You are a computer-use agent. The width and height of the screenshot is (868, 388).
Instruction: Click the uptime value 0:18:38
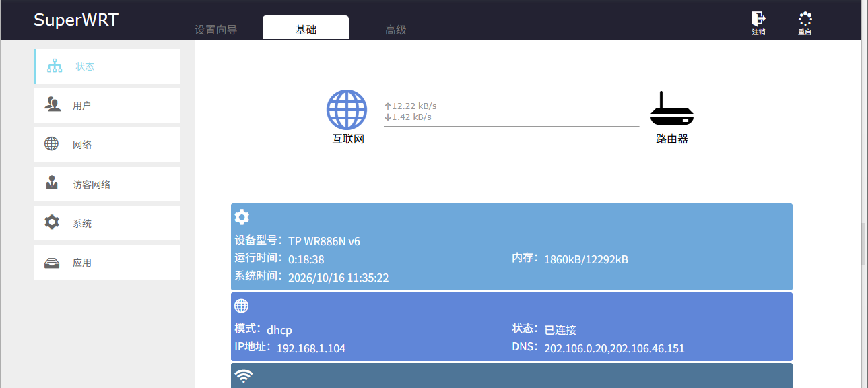[x=306, y=259]
